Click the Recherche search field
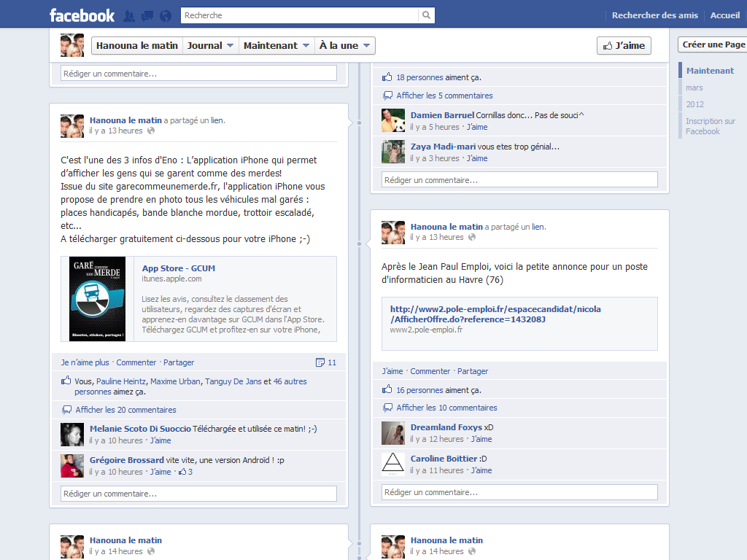This screenshot has width=747, height=560. click(x=299, y=15)
